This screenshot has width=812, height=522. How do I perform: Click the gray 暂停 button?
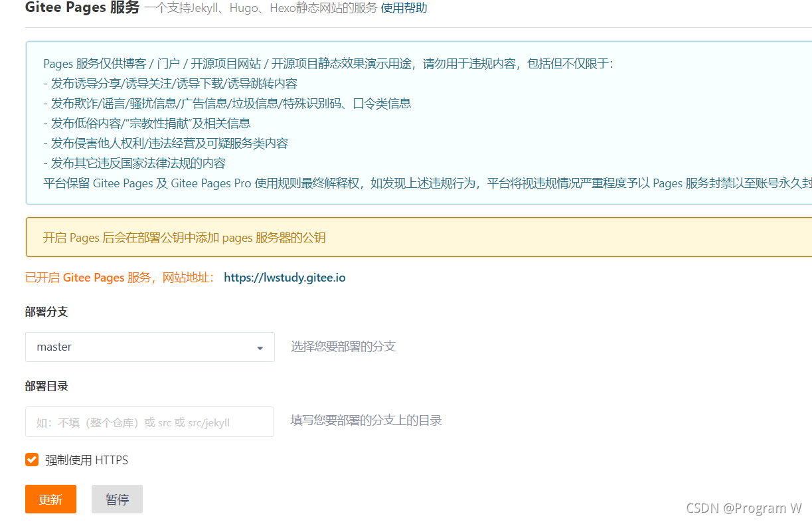tap(117, 499)
